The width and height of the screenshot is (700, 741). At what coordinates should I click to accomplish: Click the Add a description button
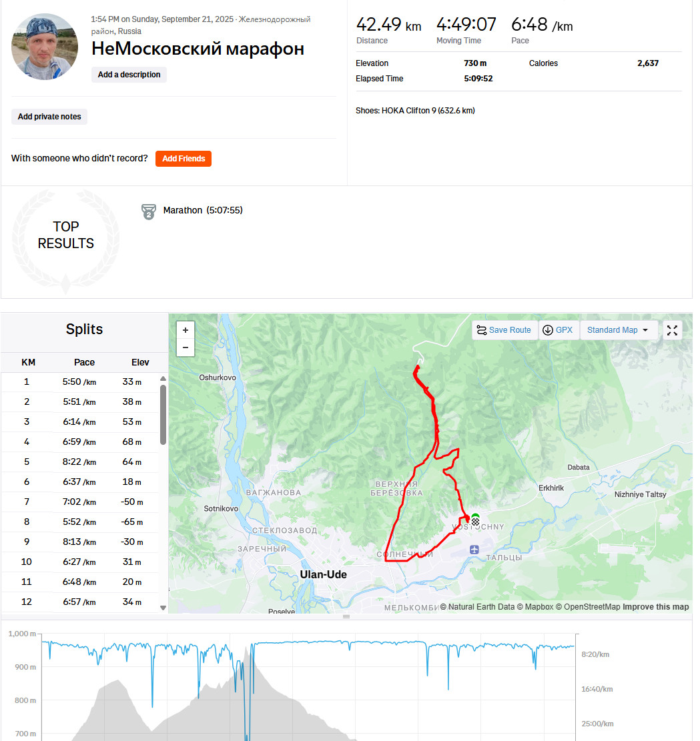pos(129,75)
